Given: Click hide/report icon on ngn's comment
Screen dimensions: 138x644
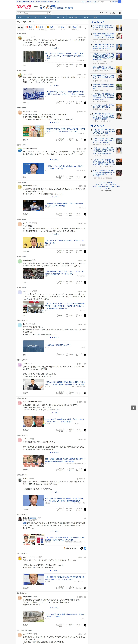Looking at the screenshot, I should click(x=82, y=112).
